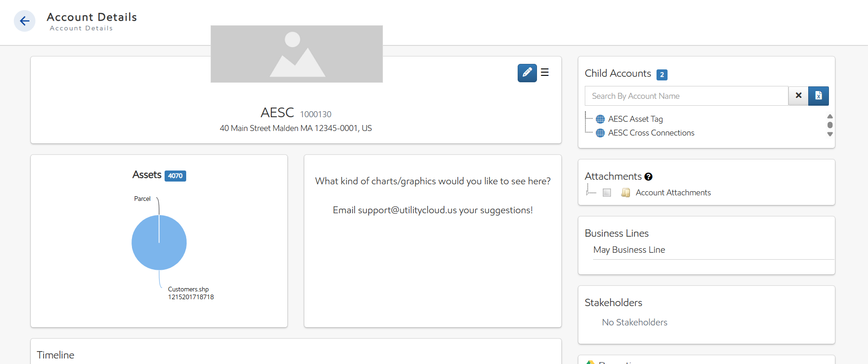Click the Customers.shp chart label

pos(191,293)
